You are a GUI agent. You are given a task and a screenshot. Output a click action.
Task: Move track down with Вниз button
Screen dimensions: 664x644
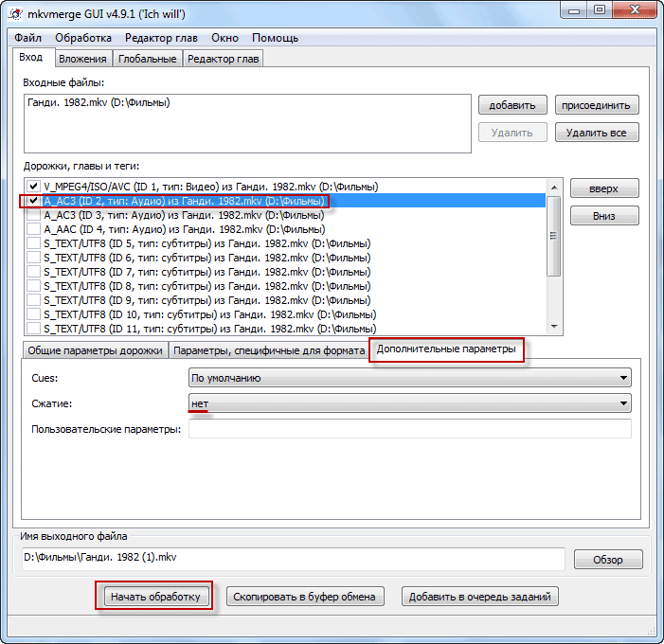pos(604,216)
